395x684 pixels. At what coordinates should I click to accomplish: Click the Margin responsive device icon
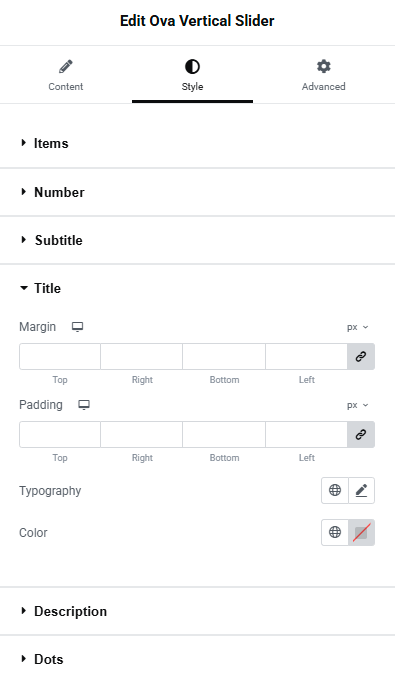pos(78,327)
